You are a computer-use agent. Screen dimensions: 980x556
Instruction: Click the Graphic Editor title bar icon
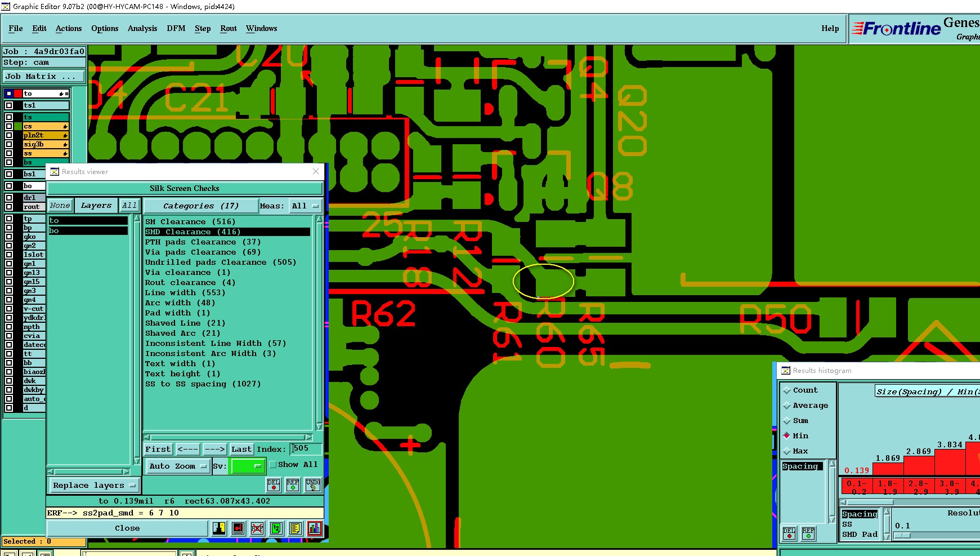6,7
